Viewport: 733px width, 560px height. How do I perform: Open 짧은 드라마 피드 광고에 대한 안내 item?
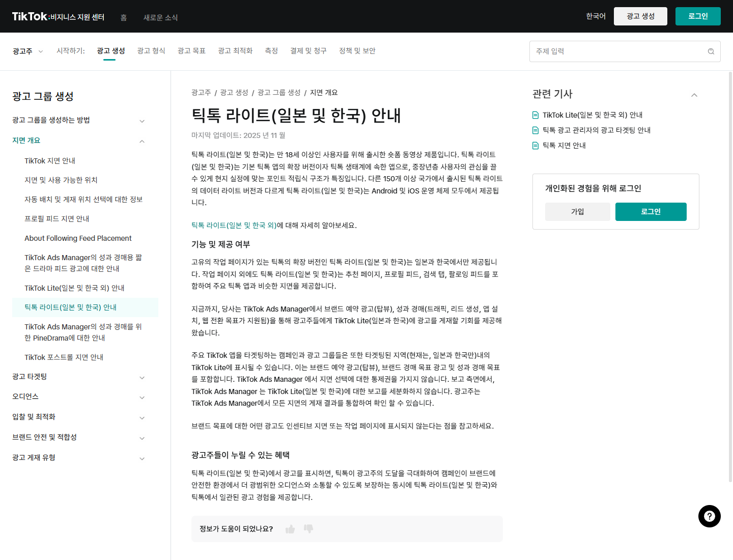(83, 263)
